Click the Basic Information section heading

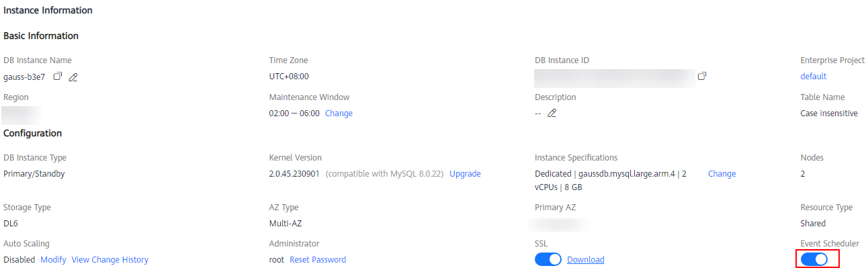click(x=41, y=36)
